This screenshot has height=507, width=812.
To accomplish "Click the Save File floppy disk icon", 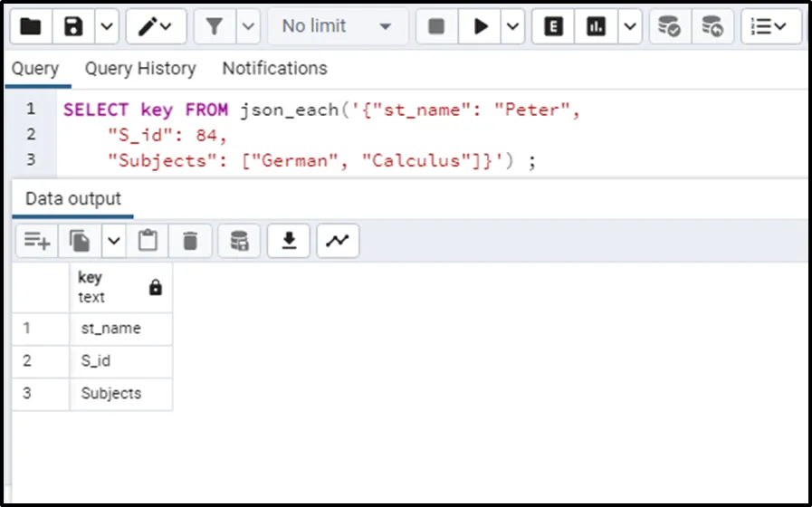I will [x=73, y=26].
